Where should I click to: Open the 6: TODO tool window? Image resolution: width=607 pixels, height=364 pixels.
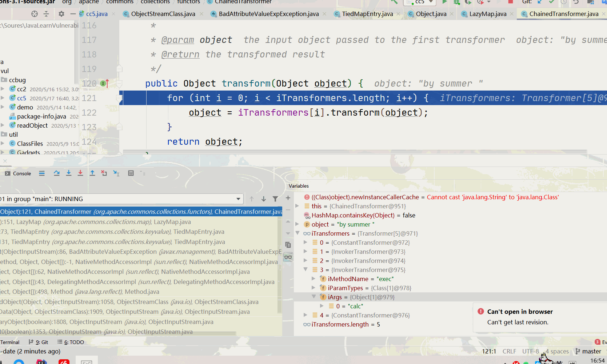click(x=71, y=342)
